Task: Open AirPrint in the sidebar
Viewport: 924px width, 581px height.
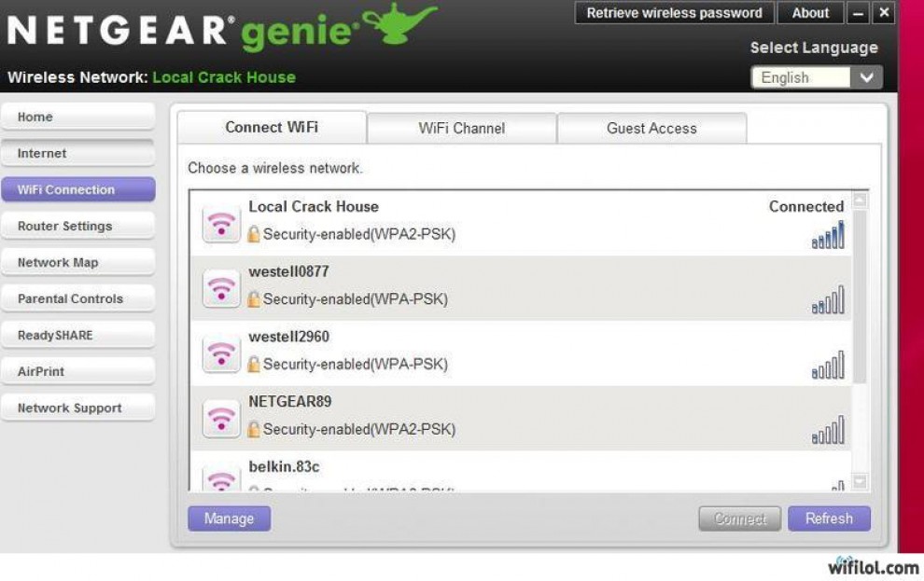Action: coord(78,371)
